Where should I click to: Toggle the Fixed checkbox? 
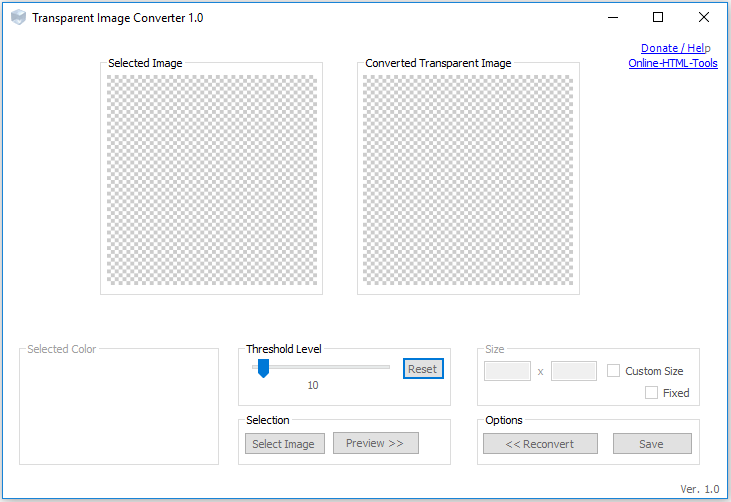point(651,392)
